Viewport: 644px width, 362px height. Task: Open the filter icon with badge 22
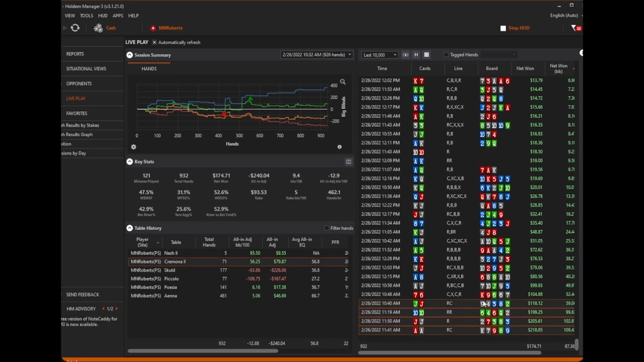[x=576, y=28]
